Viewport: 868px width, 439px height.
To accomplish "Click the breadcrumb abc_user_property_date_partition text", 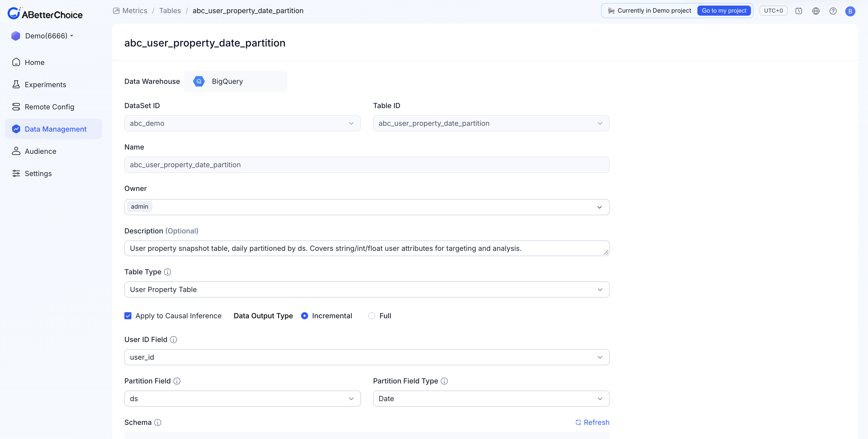I will tap(248, 11).
